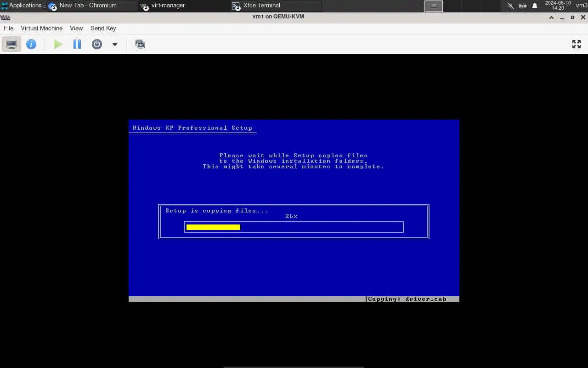588x368 pixels.
Task: Switch to Xfce Terminal window
Action: point(276,6)
